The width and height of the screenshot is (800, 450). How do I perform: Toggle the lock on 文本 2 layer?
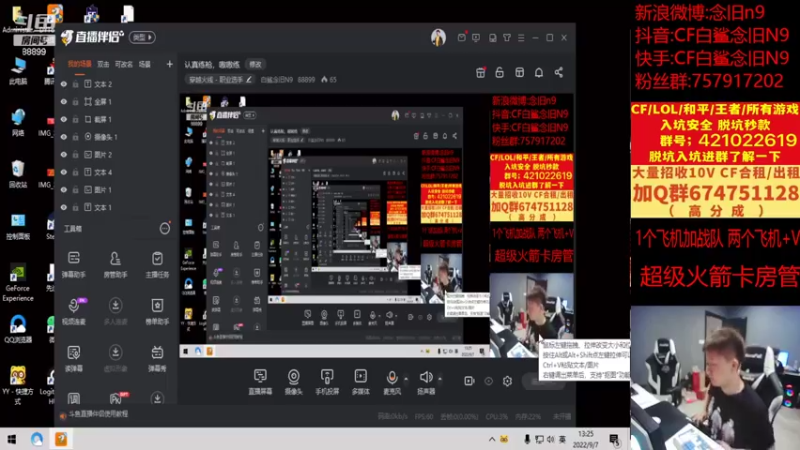coord(75,84)
